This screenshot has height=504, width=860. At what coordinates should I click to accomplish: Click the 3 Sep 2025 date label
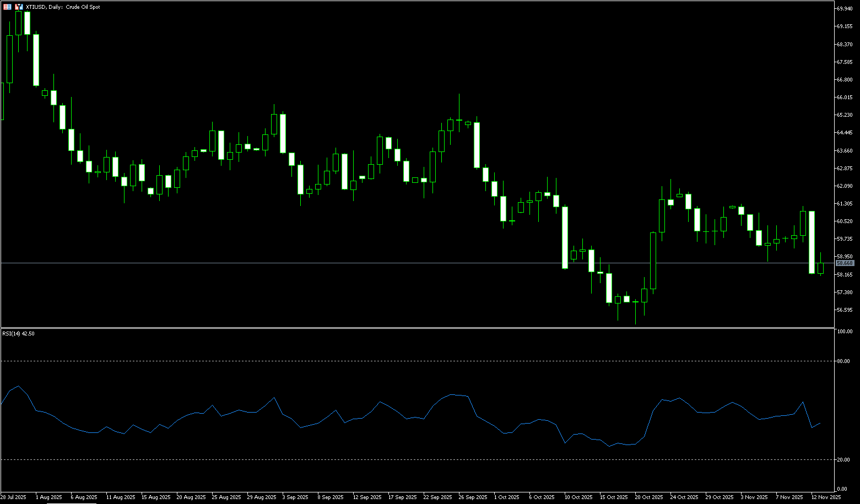tap(295, 497)
